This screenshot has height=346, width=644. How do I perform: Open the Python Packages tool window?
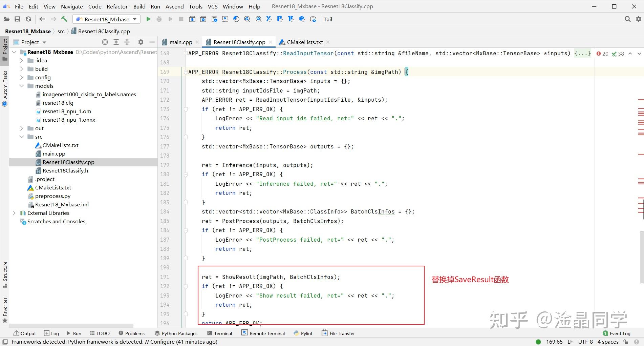pyautogui.click(x=176, y=333)
